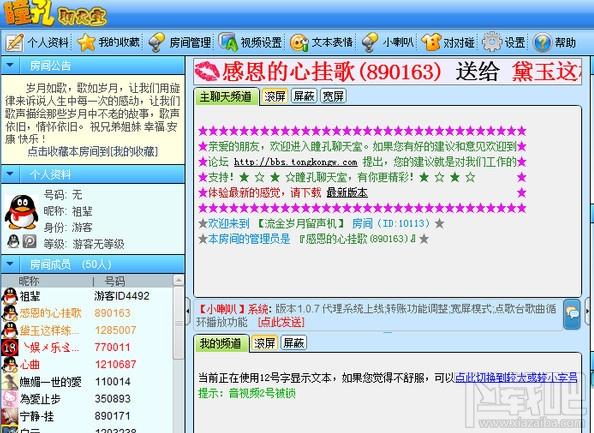Click the scrolling gift banner text

pyautogui.click(x=388, y=71)
